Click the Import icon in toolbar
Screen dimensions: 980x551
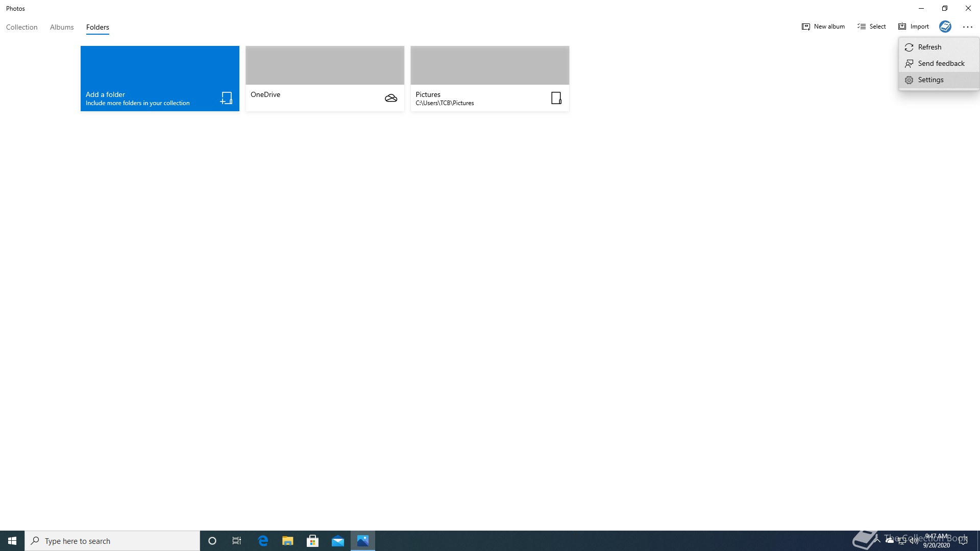pos(902,27)
